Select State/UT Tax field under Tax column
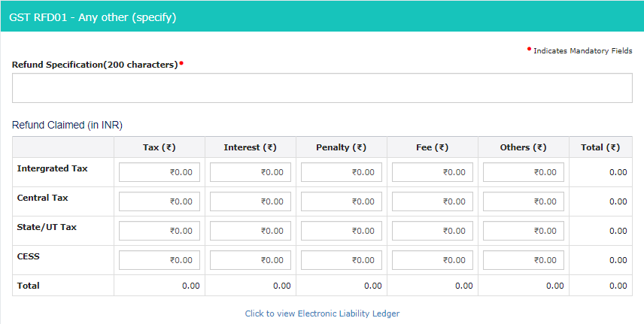This screenshot has height=324, width=644. tap(159, 231)
